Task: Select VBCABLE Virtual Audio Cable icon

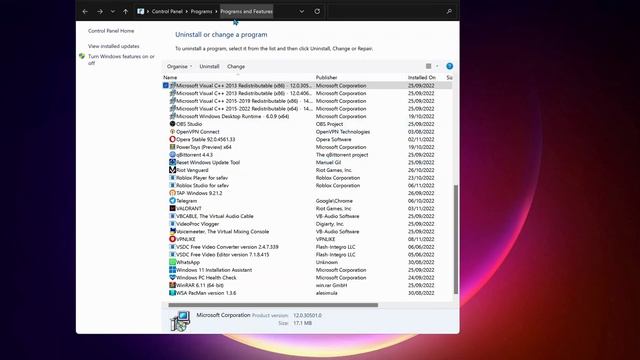Action: pos(172,216)
